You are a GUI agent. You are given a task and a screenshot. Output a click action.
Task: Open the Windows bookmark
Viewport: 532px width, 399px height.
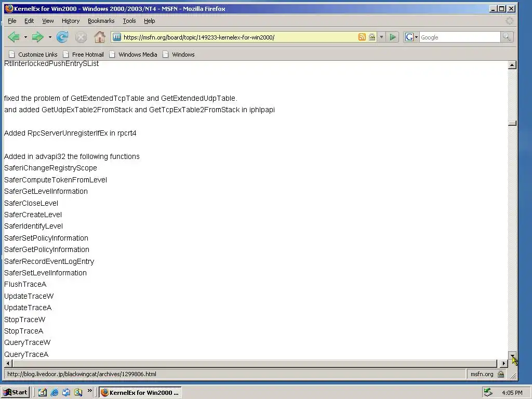(179, 54)
